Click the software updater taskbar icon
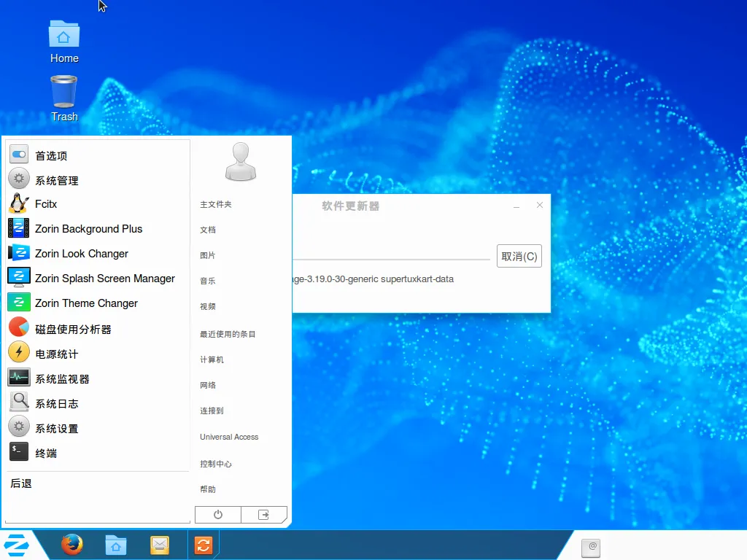The image size is (747, 560). tap(204, 545)
